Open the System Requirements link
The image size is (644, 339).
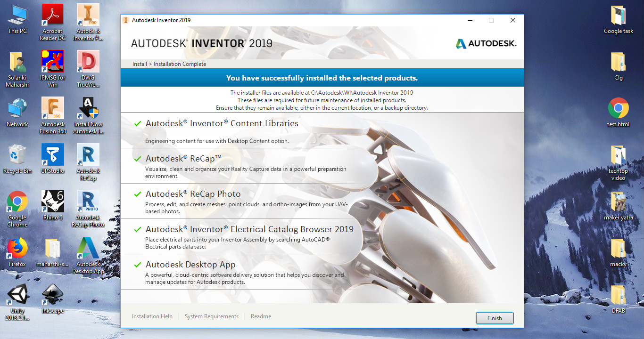[212, 316]
